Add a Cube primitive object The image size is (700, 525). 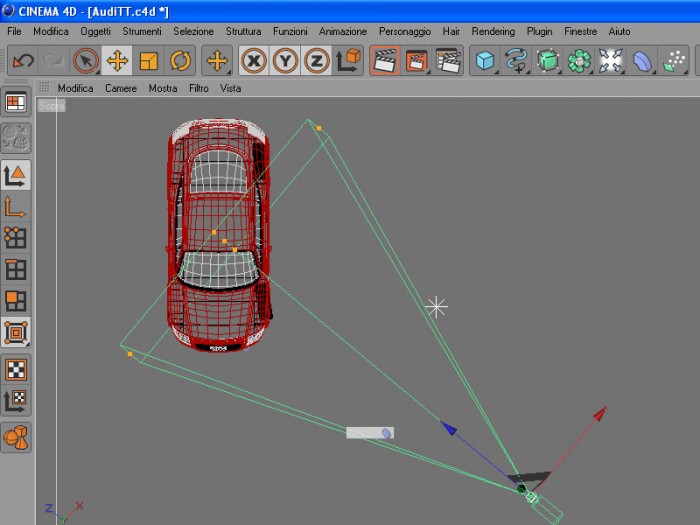click(485, 60)
